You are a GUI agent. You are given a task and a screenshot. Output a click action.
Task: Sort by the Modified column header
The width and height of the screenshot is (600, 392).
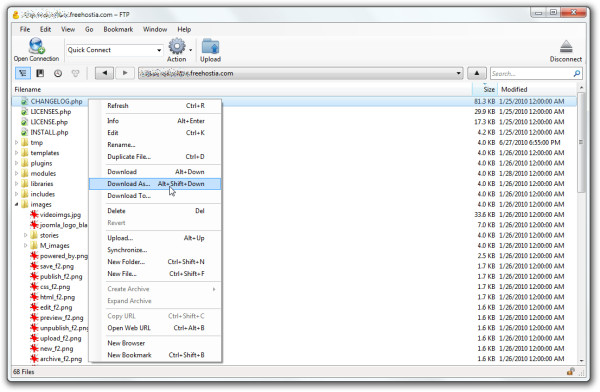(537, 89)
